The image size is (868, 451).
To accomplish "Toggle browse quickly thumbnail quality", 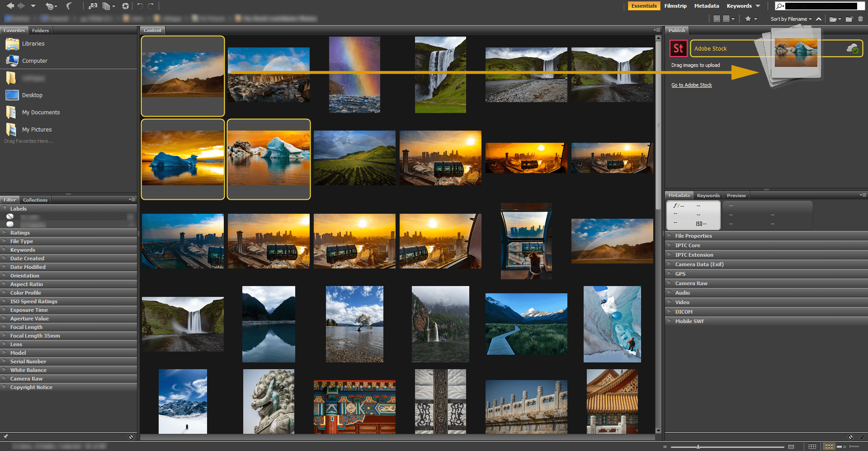I will [717, 19].
